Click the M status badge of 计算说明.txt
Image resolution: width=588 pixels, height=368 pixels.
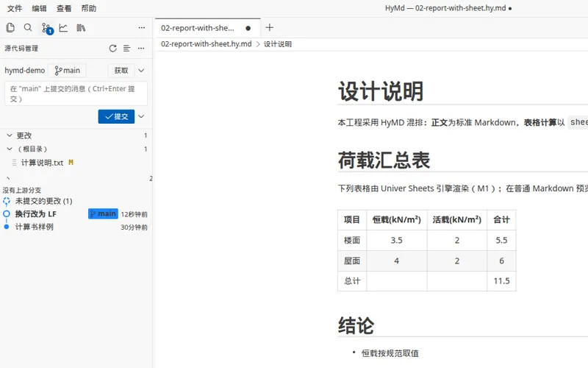[x=71, y=163]
